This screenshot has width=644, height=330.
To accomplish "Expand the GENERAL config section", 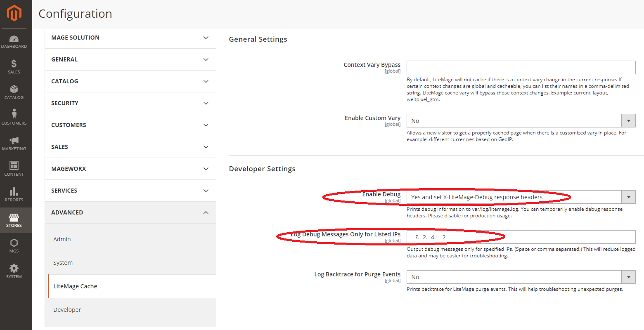I will [x=130, y=59].
